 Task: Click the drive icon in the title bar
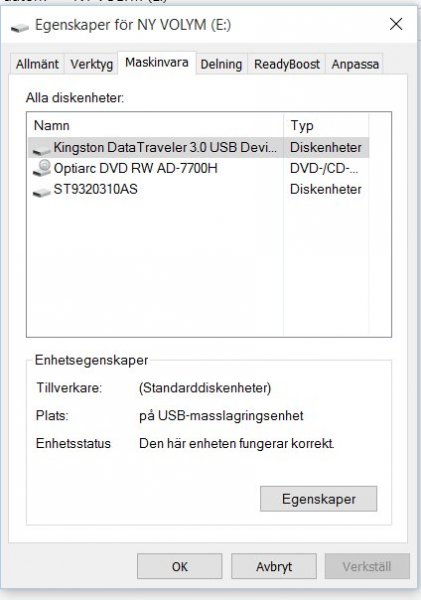tap(20, 27)
